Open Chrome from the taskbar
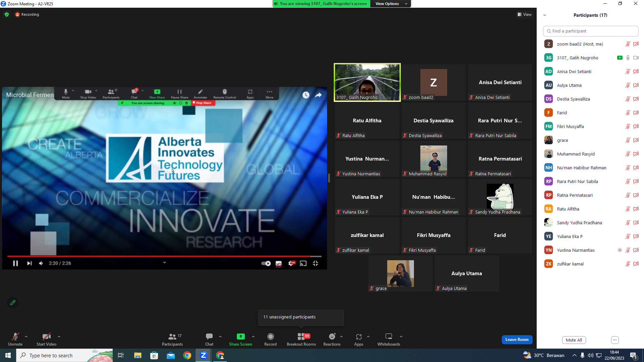644x362 pixels. click(187, 355)
